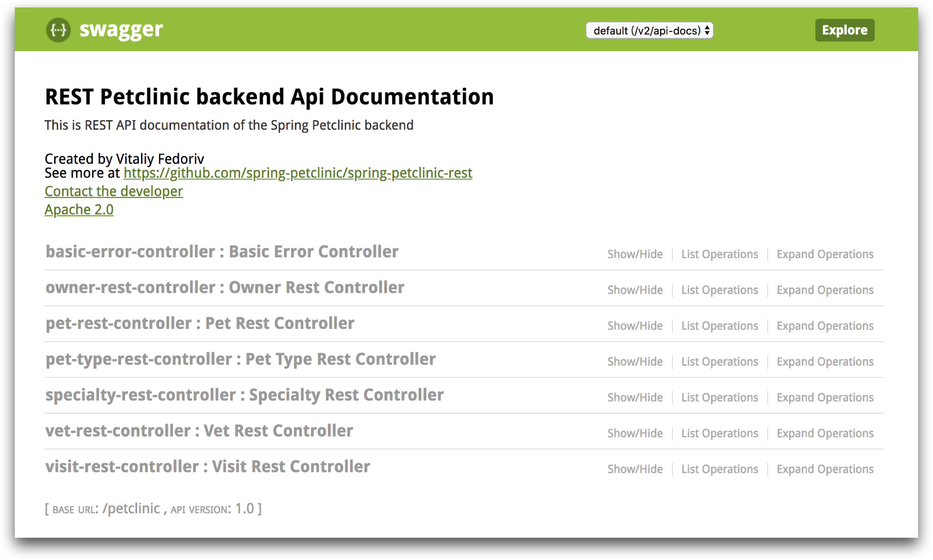Click Contact the developer link
This screenshot has height=560, width=933.
tap(113, 191)
